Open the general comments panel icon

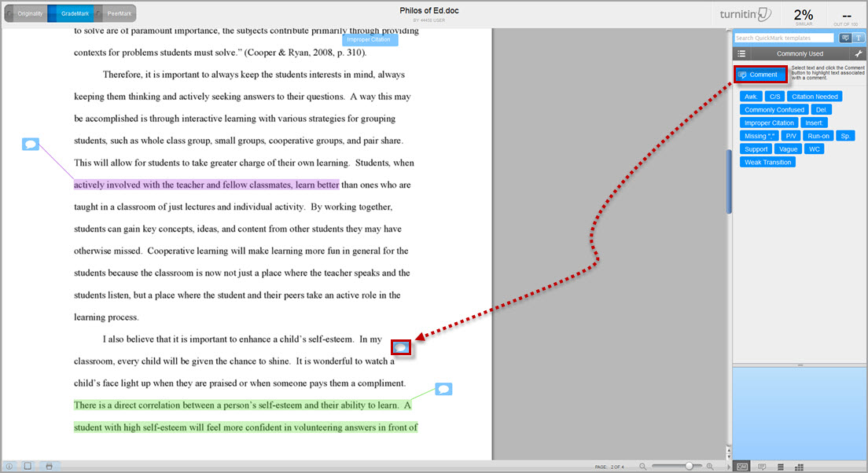[x=763, y=467]
